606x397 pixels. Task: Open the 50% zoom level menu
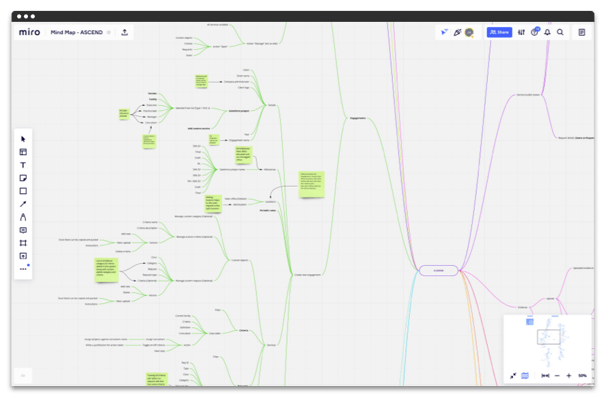[x=582, y=375]
